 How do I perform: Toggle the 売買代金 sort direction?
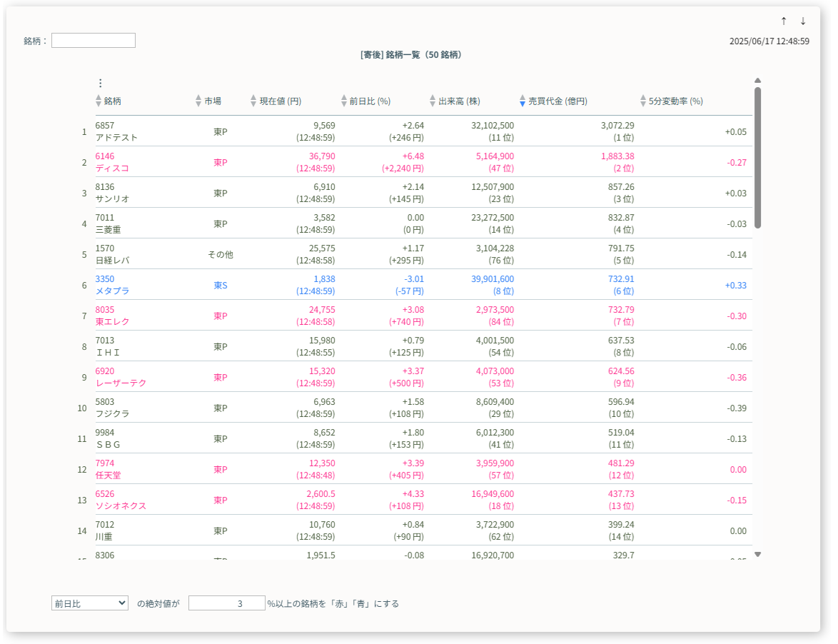[x=523, y=101]
